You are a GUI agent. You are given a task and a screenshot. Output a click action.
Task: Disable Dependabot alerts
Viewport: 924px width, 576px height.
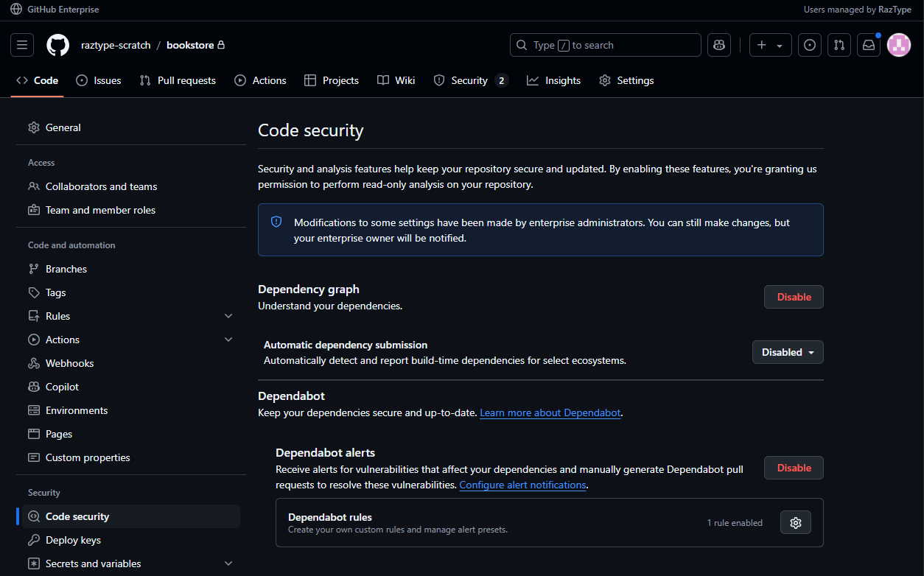(794, 468)
